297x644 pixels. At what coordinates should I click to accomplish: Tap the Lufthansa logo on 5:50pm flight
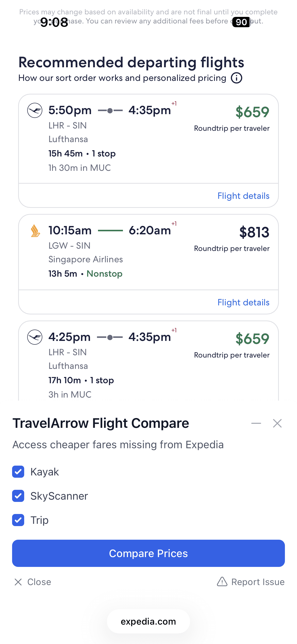(35, 110)
